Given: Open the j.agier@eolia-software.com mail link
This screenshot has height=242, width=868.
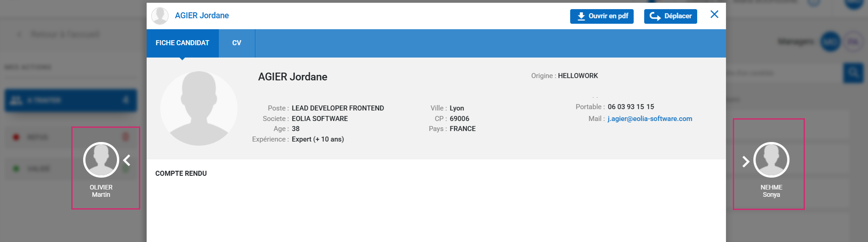Looking at the screenshot, I should [x=650, y=119].
